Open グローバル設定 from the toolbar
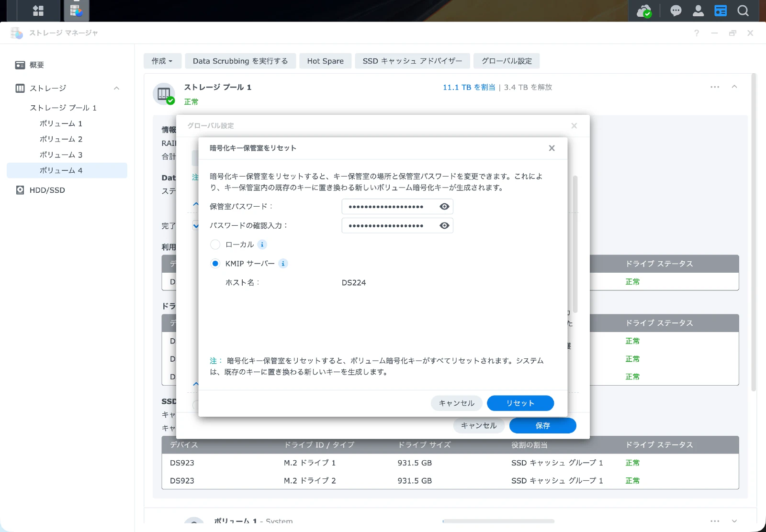Viewport: 766px width, 532px height. click(506, 61)
